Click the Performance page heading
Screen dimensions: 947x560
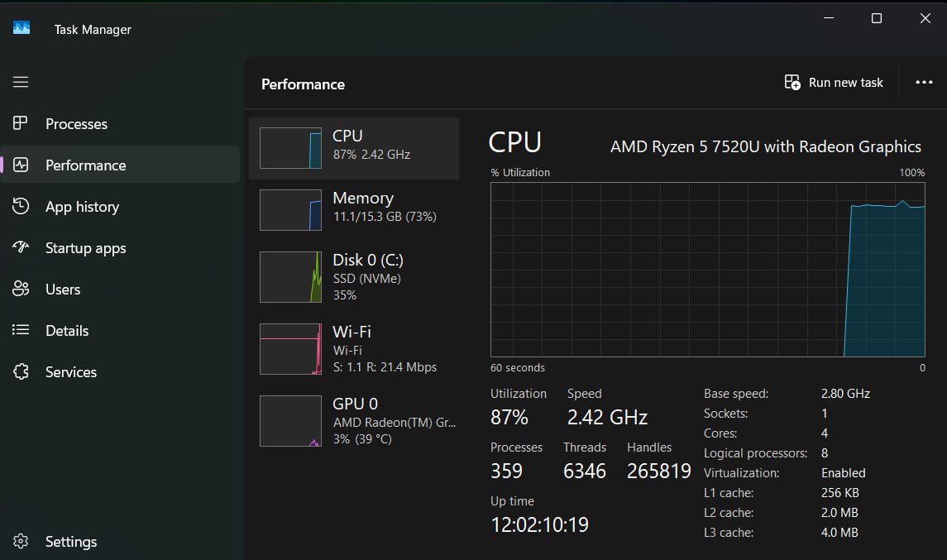click(x=303, y=84)
